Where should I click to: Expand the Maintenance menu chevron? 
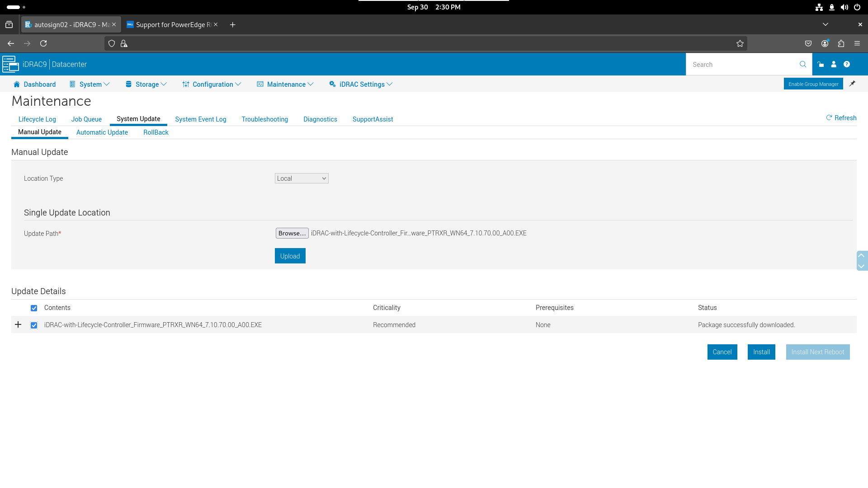[x=311, y=84]
